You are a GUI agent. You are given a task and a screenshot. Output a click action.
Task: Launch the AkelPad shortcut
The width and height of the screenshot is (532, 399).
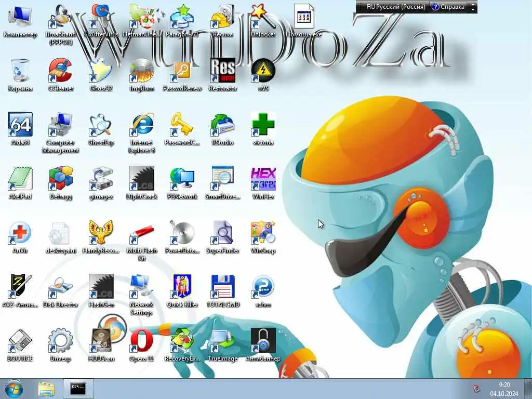(20, 183)
